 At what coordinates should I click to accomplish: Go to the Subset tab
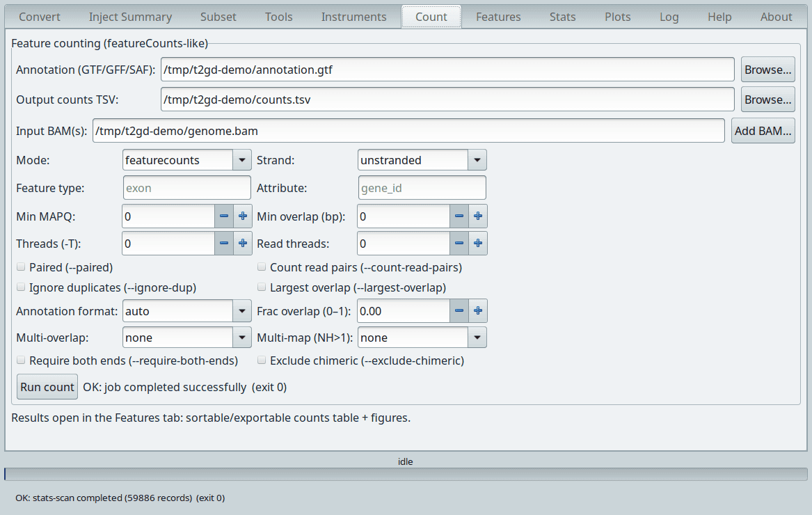tap(218, 17)
